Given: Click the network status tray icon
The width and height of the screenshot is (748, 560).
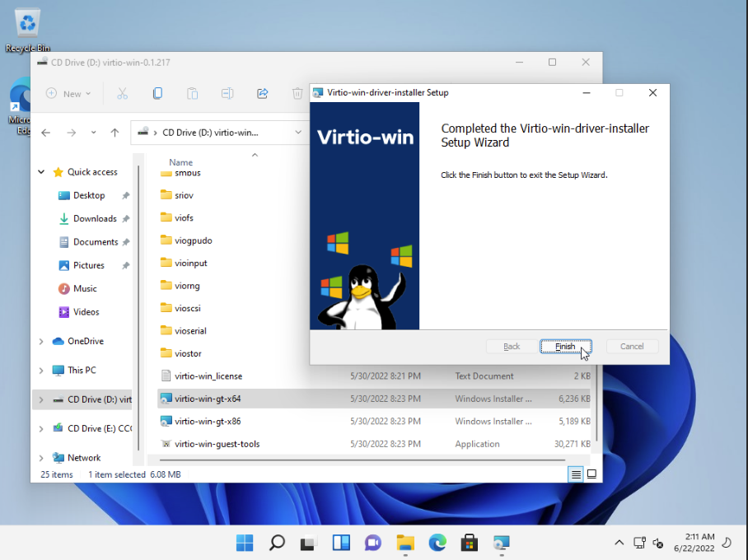Looking at the screenshot, I should point(640,543).
